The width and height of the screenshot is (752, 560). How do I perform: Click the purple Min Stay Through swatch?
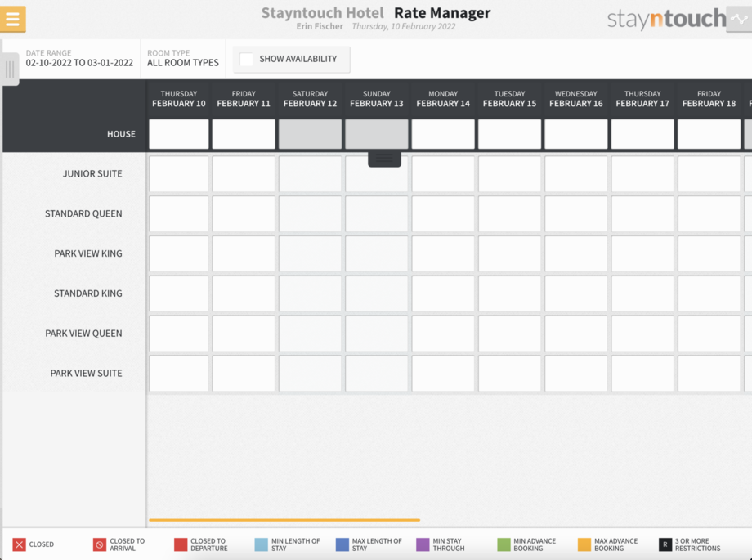coord(423,544)
